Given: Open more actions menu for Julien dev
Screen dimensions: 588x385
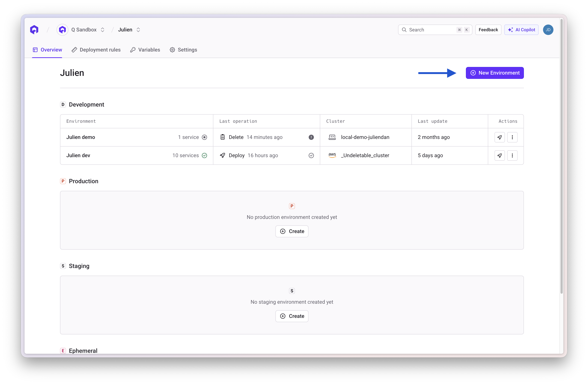Looking at the screenshot, I should click(512, 155).
